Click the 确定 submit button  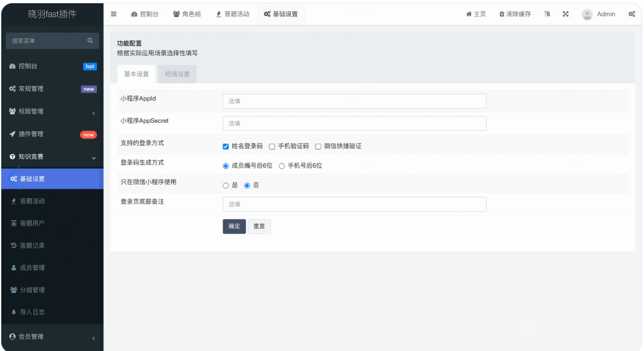tap(234, 226)
